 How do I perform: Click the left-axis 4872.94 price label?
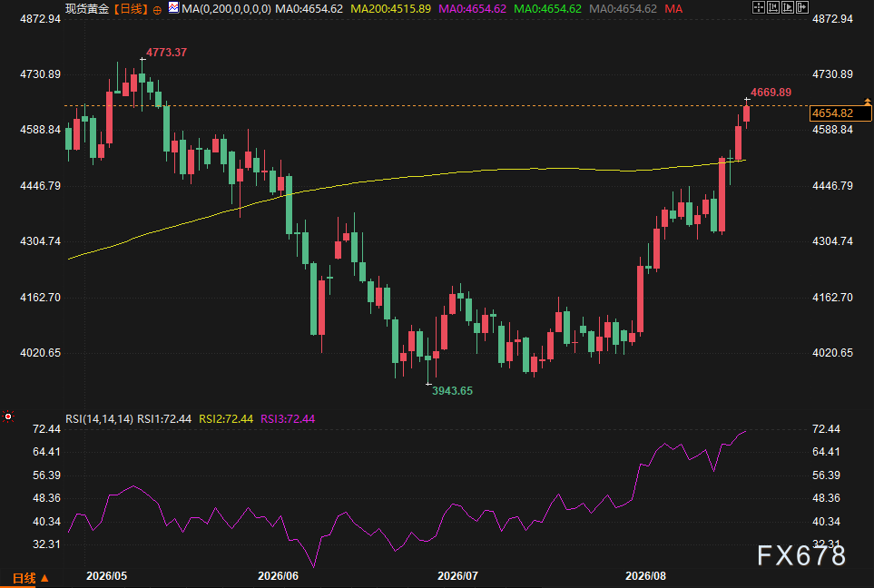coord(40,19)
